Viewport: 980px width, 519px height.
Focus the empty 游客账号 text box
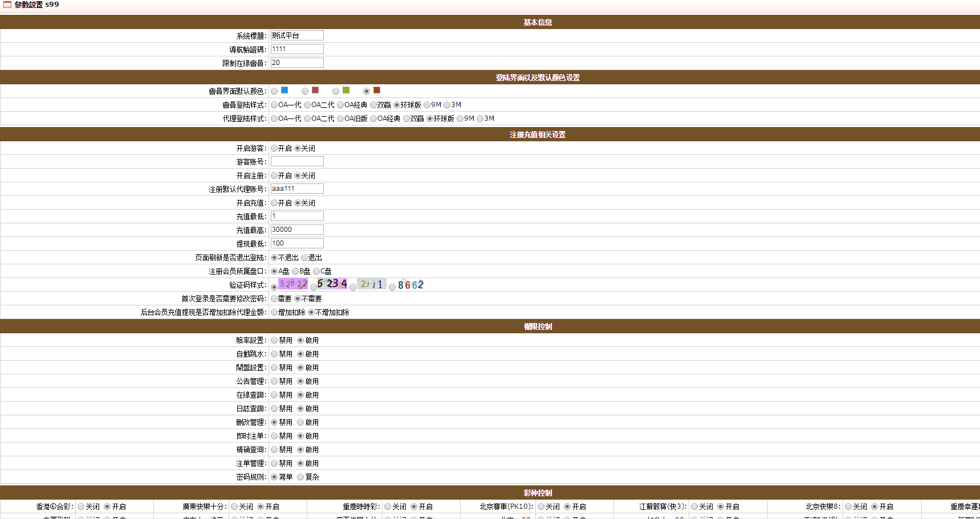pyautogui.click(x=296, y=162)
